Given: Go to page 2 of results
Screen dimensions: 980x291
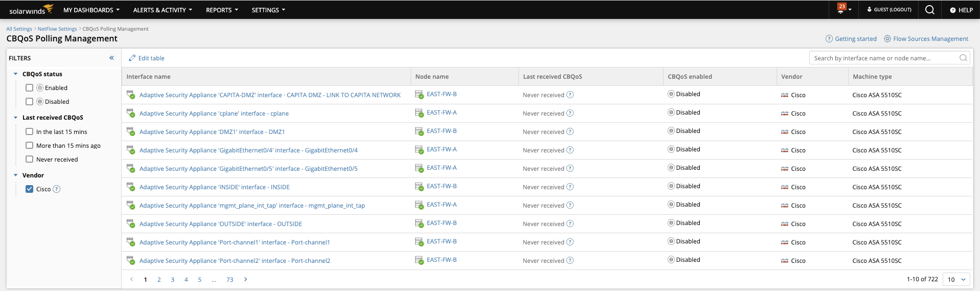Looking at the screenshot, I should (x=159, y=279).
